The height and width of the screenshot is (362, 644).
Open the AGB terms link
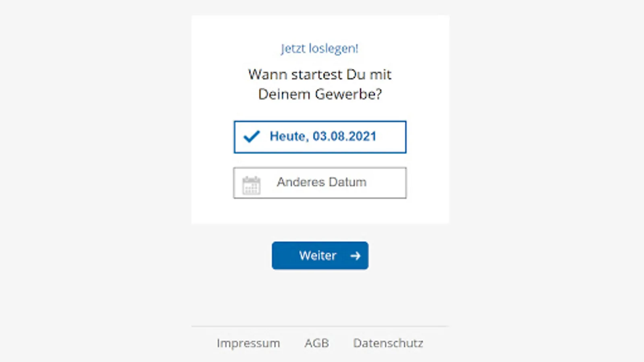point(317,343)
